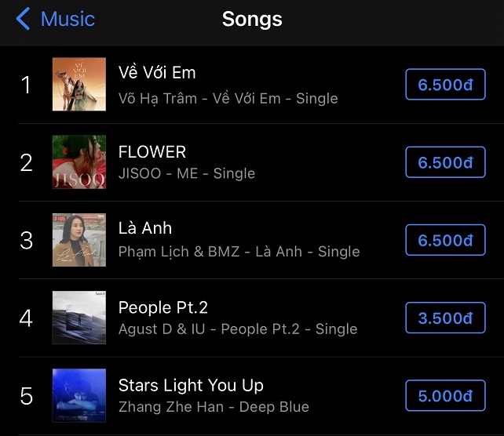Open the Về Với Em album artwork
This screenshot has width=504, height=436.
point(79,84)
